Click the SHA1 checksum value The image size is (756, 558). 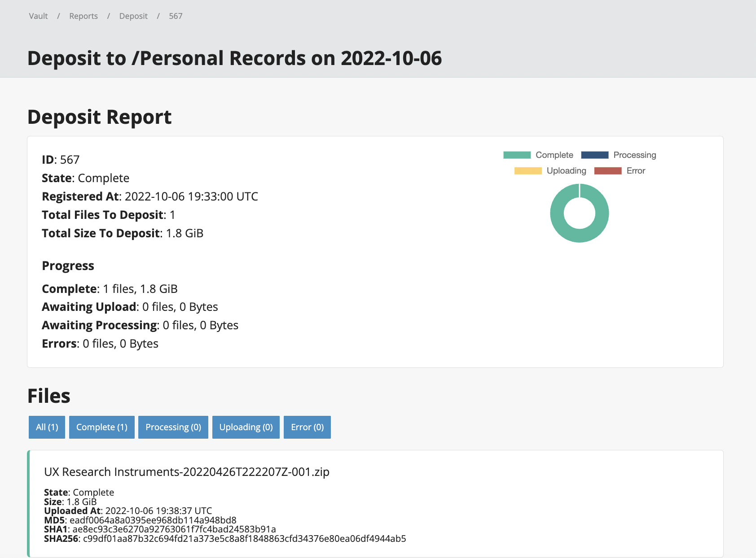pos(174,529)
